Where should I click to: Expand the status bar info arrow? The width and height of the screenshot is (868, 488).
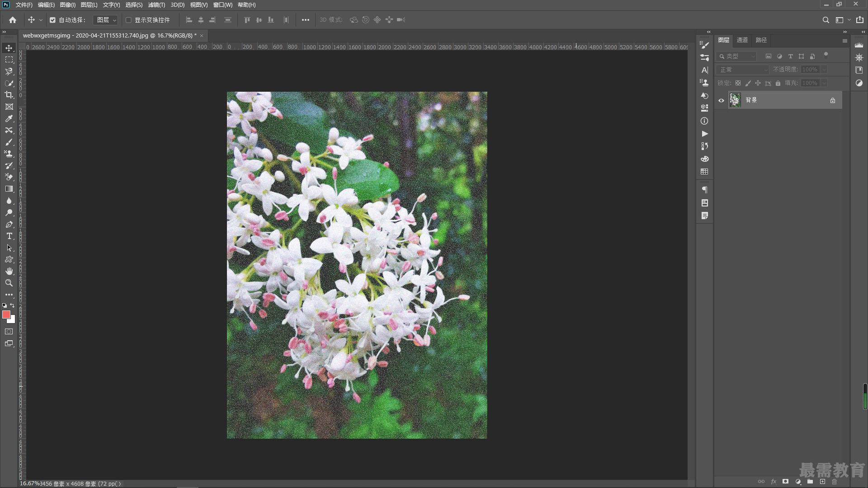(120, 483)
